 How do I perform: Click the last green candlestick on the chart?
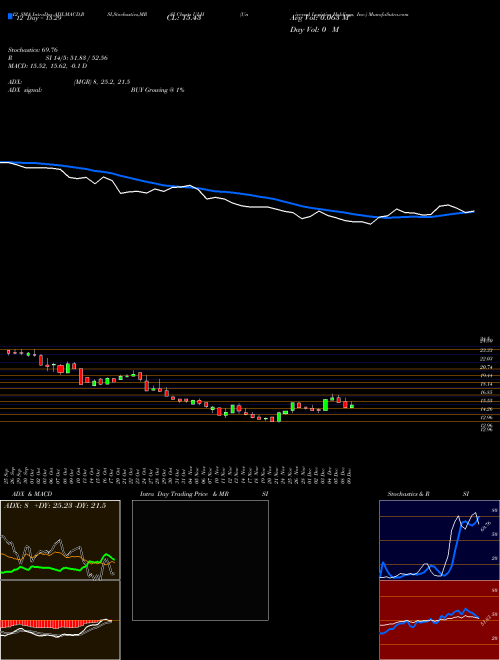click(352, 406)
